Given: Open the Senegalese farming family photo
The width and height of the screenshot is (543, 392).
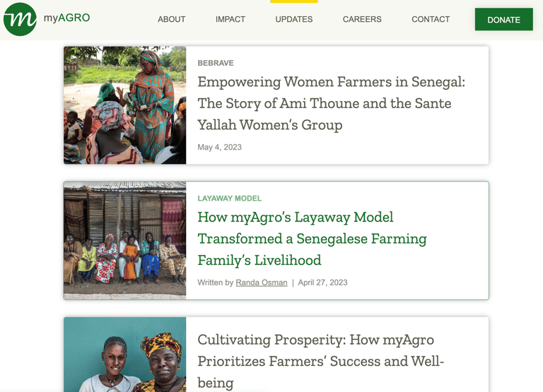Looking at the screenshot, I should point(125,240).
